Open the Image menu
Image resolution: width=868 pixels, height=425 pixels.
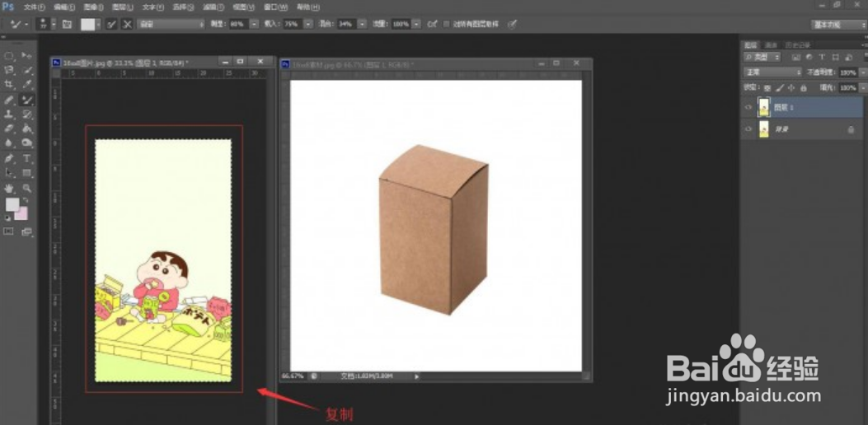93,7
